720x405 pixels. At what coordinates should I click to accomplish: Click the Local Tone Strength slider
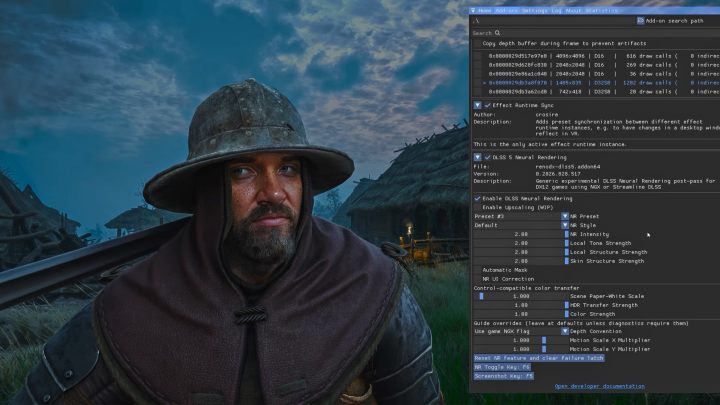[x=521, y=243]
